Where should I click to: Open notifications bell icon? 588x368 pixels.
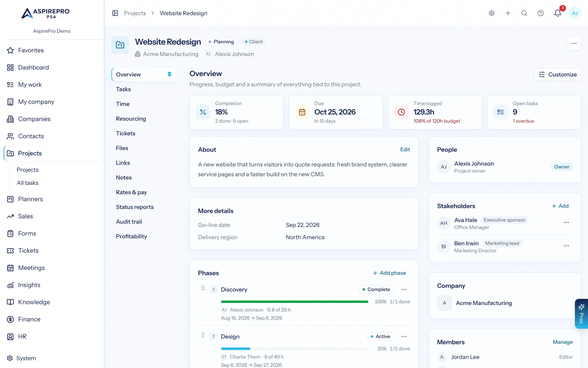coord(558,13)
